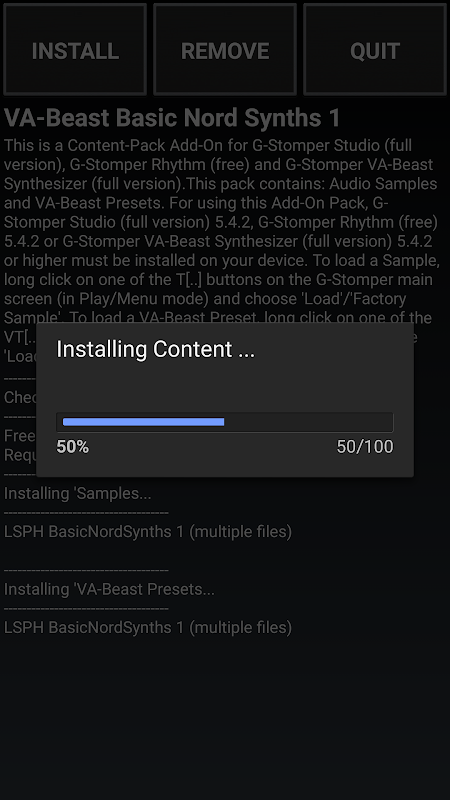Click the separator line above 'Installing Samples'

pos(20,474)
